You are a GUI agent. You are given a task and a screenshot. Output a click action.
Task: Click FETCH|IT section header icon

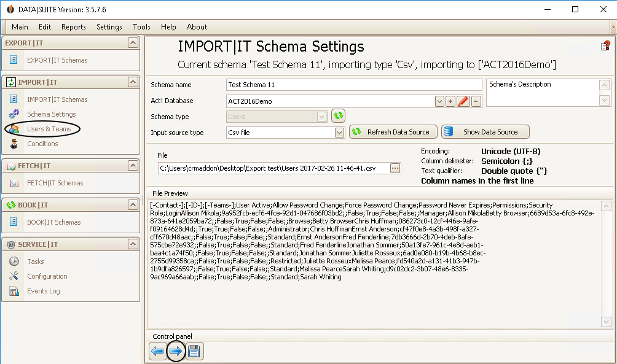coord(11,166)
